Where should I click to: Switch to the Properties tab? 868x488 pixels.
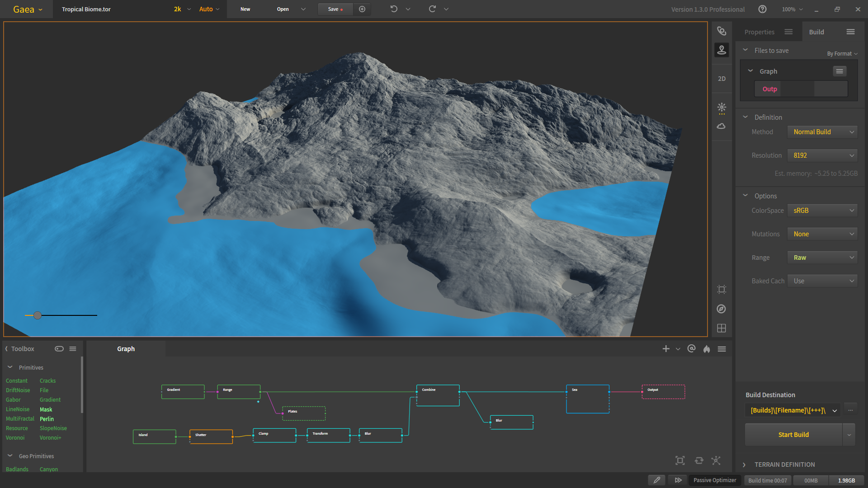[x=759, y=32]
